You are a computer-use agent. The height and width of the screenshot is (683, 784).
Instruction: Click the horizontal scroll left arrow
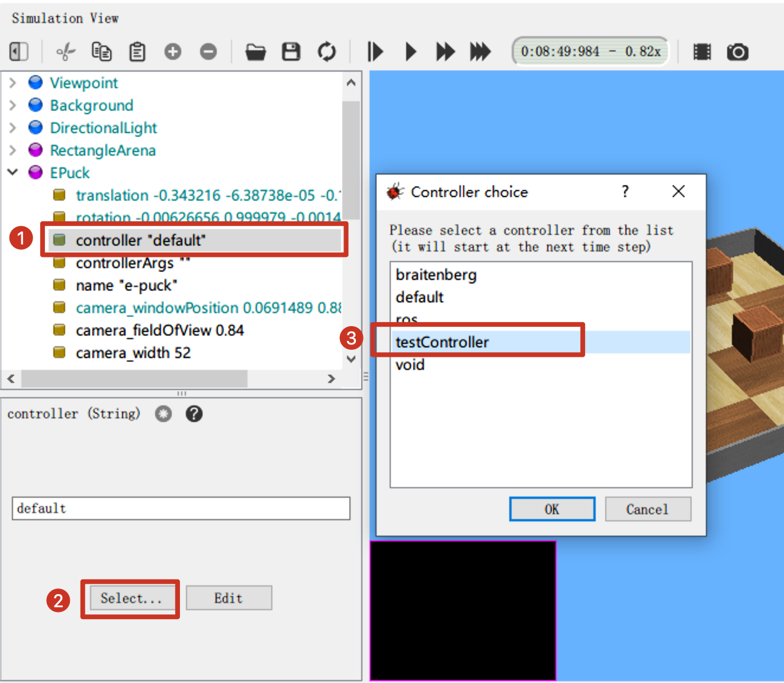[x=11, y=378]
